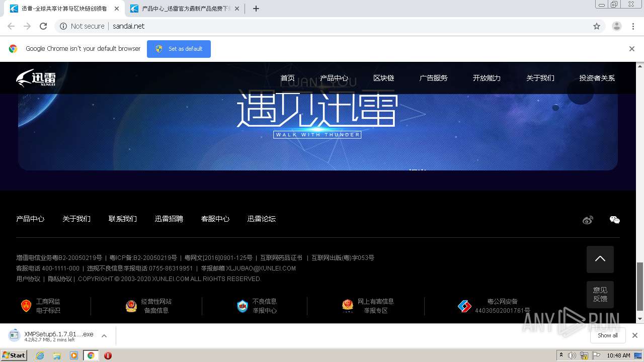Open the Weibo social icon in footer
644x362 pixels.
click(588, 220)
